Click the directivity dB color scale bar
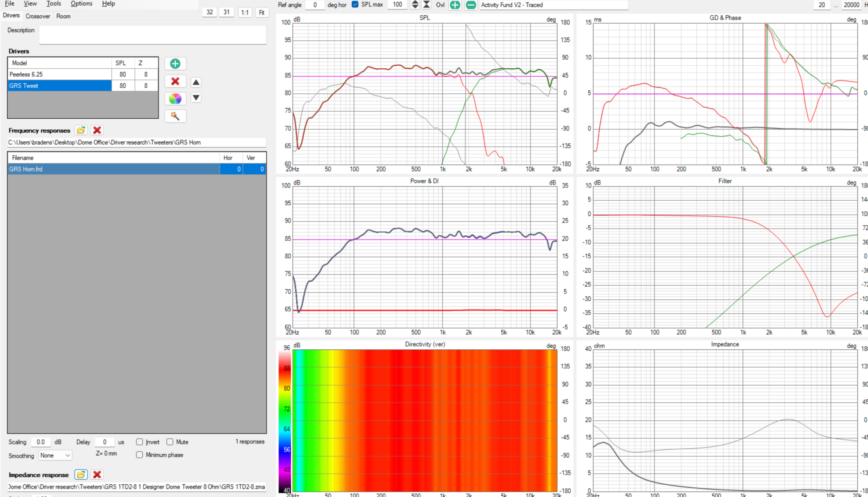 [284, 421]
